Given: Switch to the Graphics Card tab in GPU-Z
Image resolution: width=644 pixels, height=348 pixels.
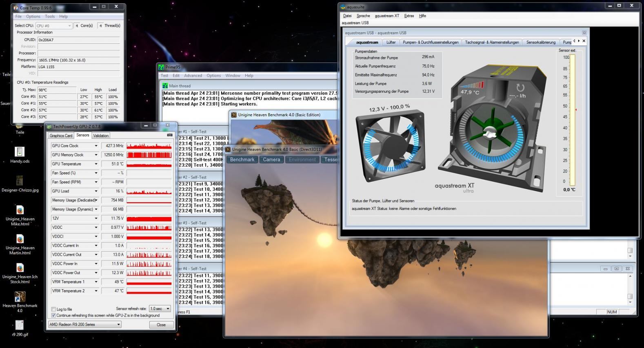Looking at the screenshot, I should [x=61, y=136].
